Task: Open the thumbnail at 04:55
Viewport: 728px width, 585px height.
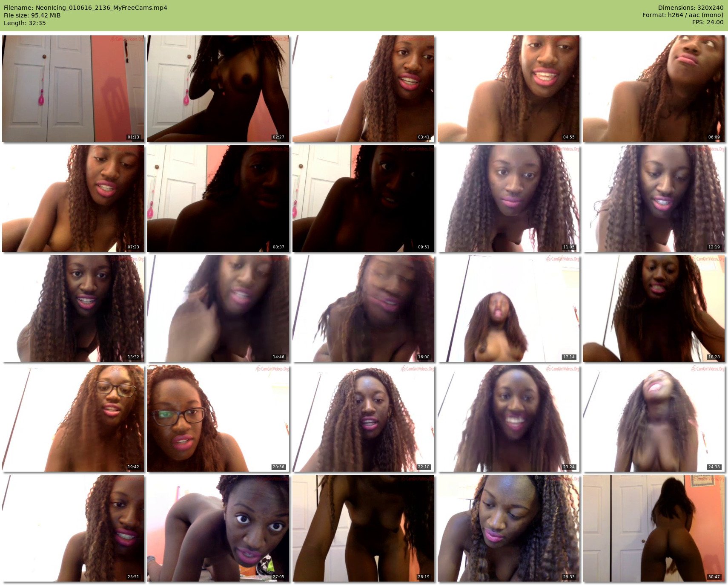Action: (x=509, y=89)
